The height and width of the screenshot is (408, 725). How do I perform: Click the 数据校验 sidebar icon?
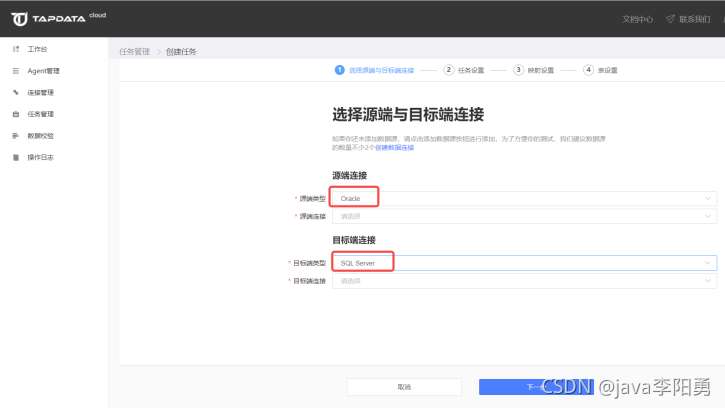(16, 136)
